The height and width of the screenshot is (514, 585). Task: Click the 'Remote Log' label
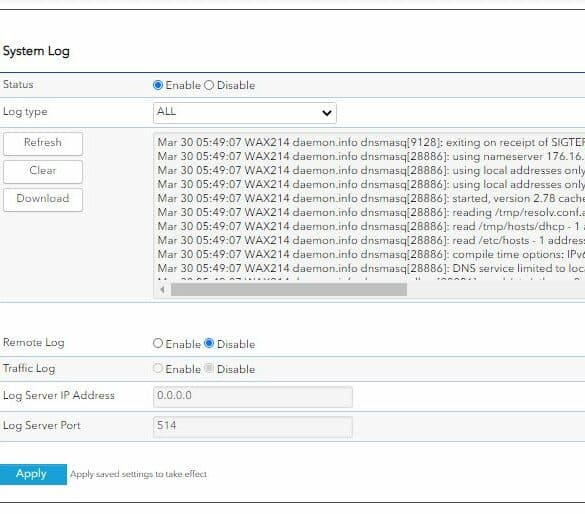(x=34, y=343)
